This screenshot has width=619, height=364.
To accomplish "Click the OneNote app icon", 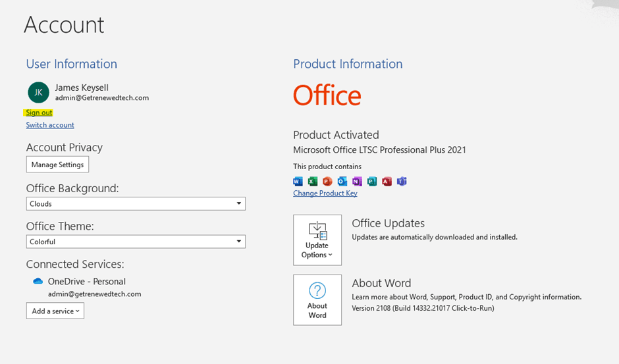I will (357, 182).
